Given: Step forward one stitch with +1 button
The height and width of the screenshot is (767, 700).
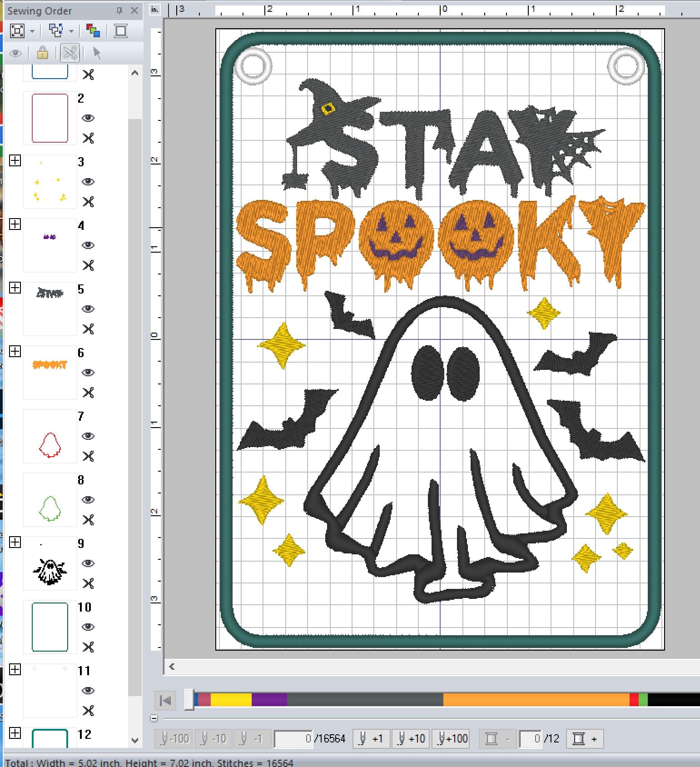Looking at the screenshot, I should point(371,739).
